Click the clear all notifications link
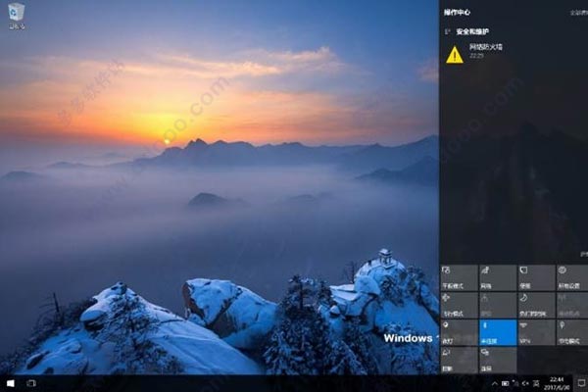The width and height of the screenshot is (588, 392). [580, 13]
